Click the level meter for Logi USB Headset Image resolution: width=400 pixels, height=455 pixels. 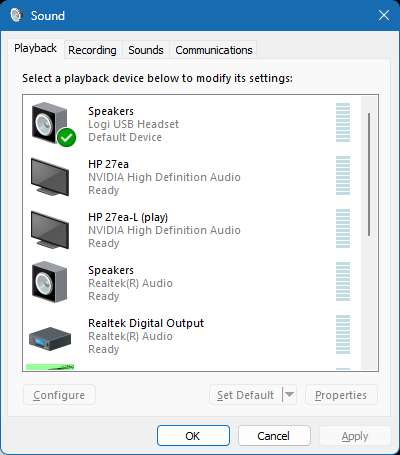pyautogui.click(x=343, y=122)
